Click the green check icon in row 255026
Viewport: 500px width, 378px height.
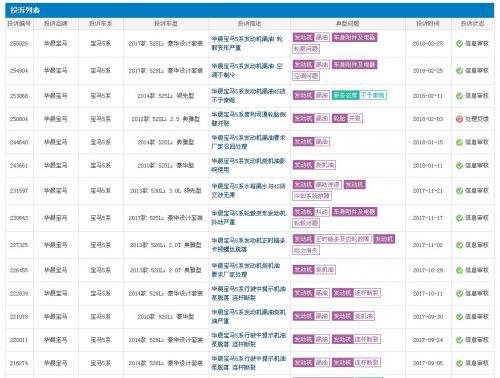pyautogui.click(x=459, y=43)
